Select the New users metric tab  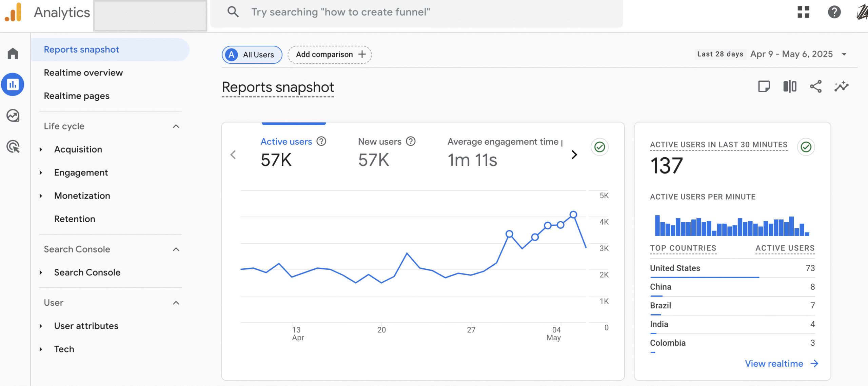(379, 142)
